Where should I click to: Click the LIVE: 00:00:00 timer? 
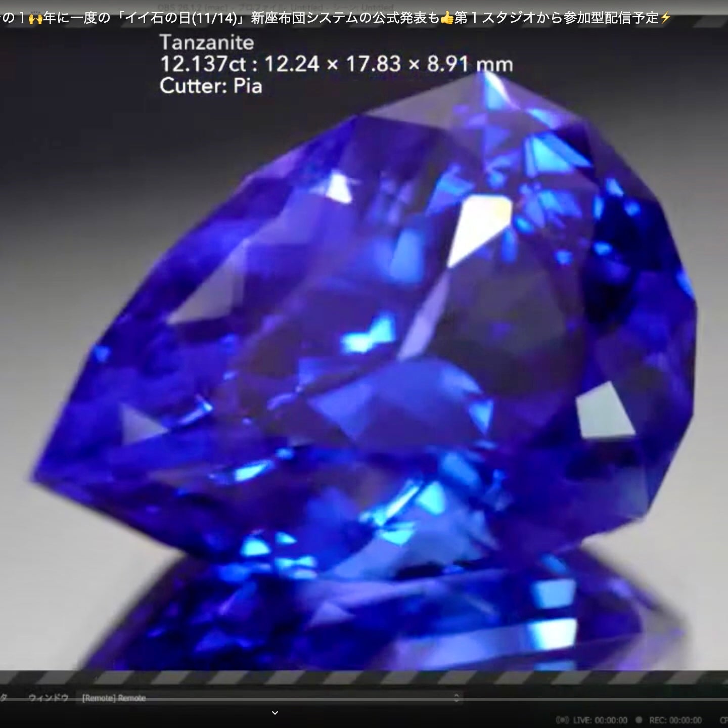[600, 720]
